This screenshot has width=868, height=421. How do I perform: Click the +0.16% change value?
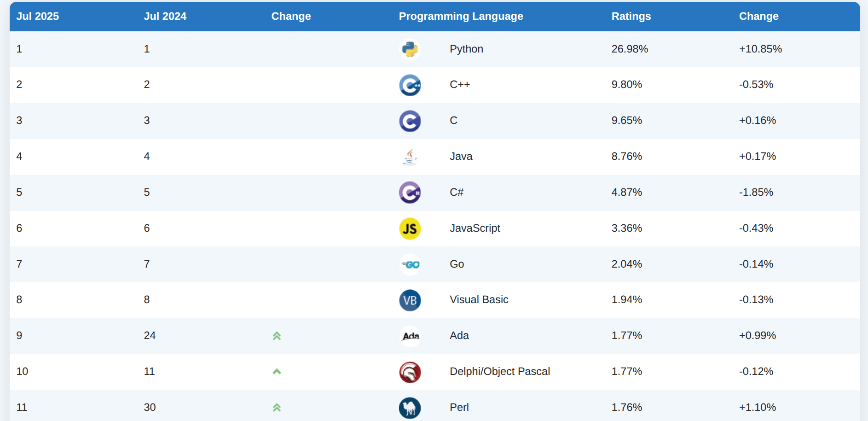coord(757,120)
